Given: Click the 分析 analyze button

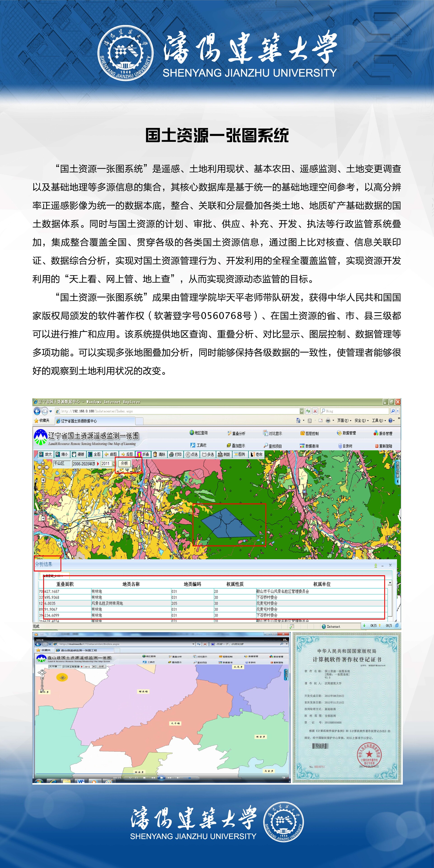Looking at the screenshot, I should pyautogui.click(x=124, y=463).
